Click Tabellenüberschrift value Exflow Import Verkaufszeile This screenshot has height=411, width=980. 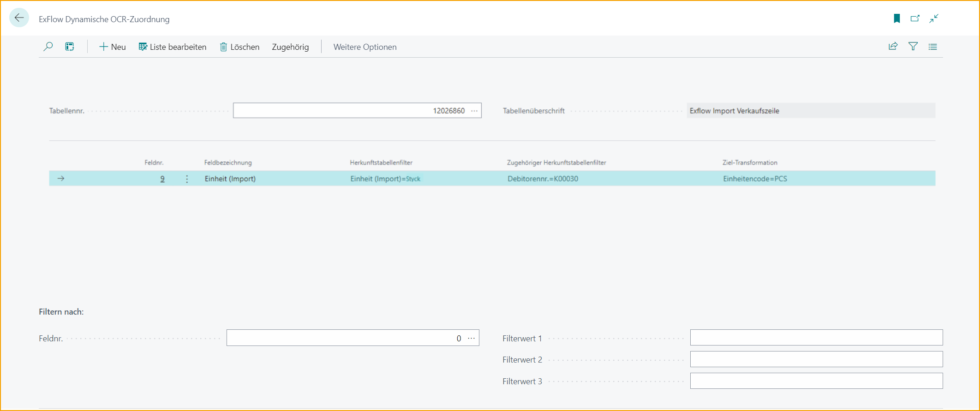(x=811, y=111)
